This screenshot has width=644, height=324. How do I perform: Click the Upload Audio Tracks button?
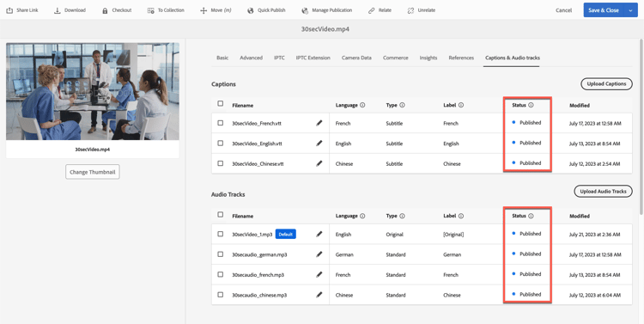click(x=603, y=191)
